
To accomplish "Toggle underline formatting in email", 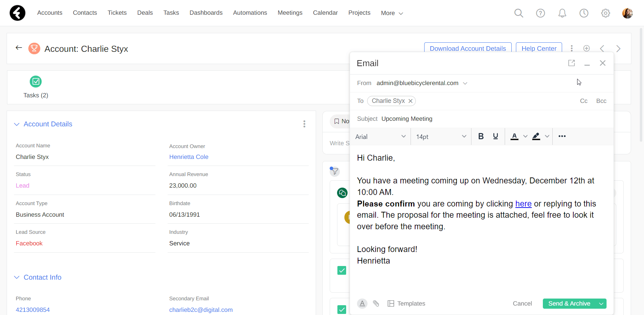I will (x=496, y=136).
